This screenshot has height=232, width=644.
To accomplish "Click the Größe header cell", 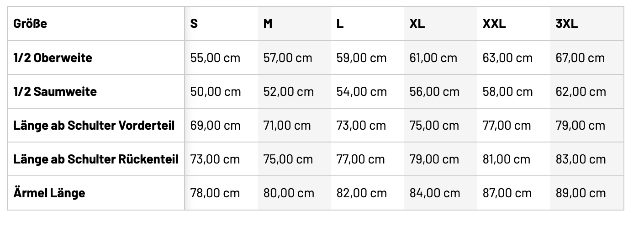I will point(30,24).
